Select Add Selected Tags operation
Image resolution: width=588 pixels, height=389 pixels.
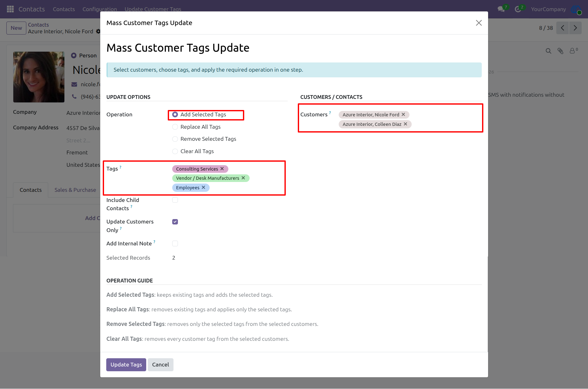pos(175,114)
